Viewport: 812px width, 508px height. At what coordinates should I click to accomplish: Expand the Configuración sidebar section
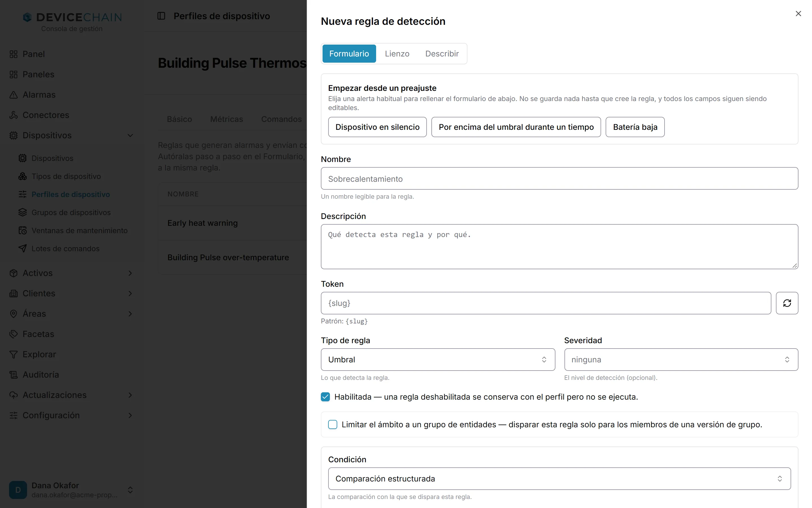pyautogui.click(x=130, y=415)
